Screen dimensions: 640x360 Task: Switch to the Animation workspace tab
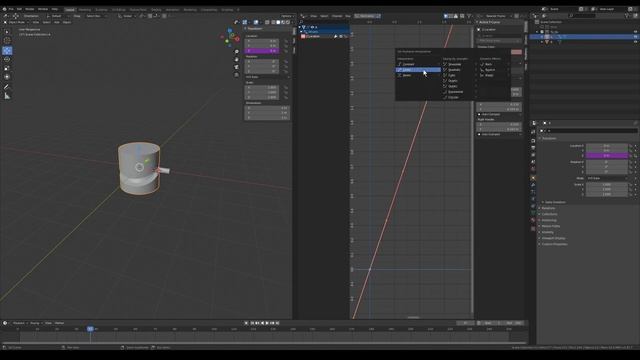[172, 9]
